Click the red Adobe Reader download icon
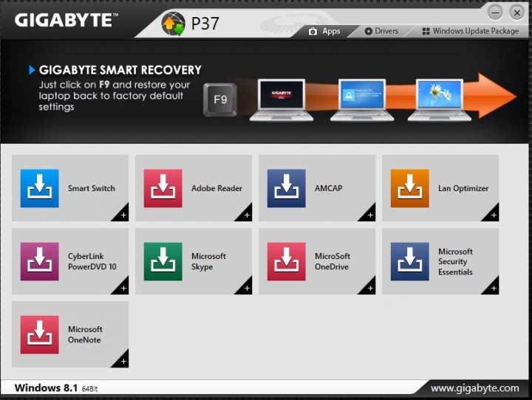532x400 pixels. click(x=163, y=188)
